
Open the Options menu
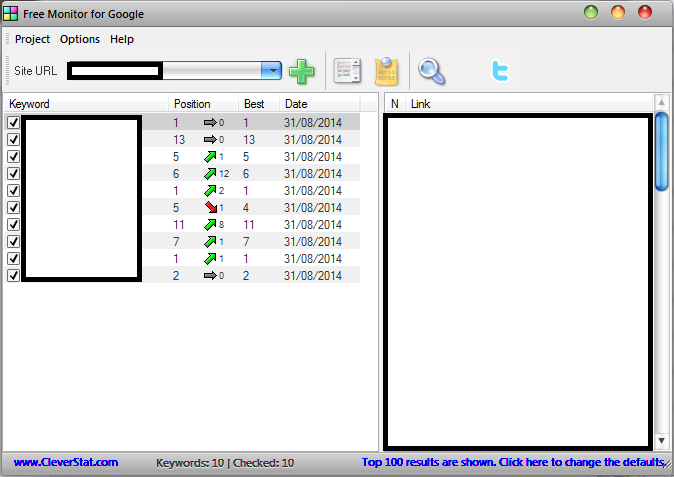(80, 39)
